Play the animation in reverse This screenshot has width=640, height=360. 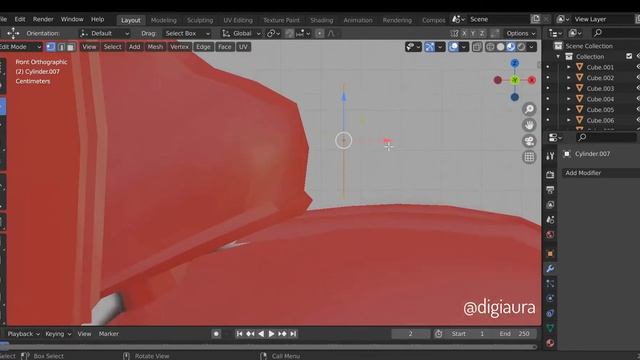(x=261, y=334)
